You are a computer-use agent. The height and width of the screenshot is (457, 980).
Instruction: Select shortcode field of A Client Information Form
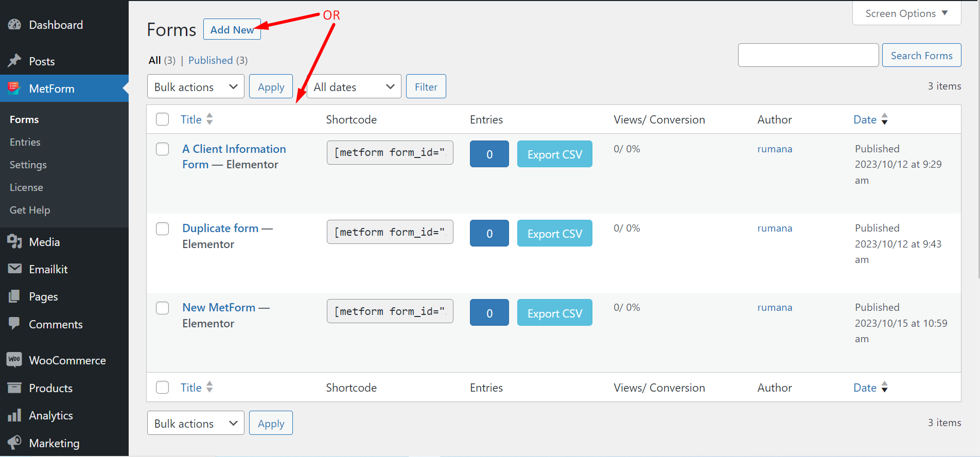click(390, 152)
